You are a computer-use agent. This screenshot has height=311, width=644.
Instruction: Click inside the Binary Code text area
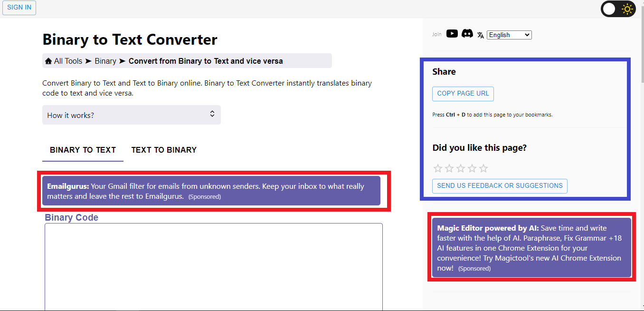tap(213, 266)
